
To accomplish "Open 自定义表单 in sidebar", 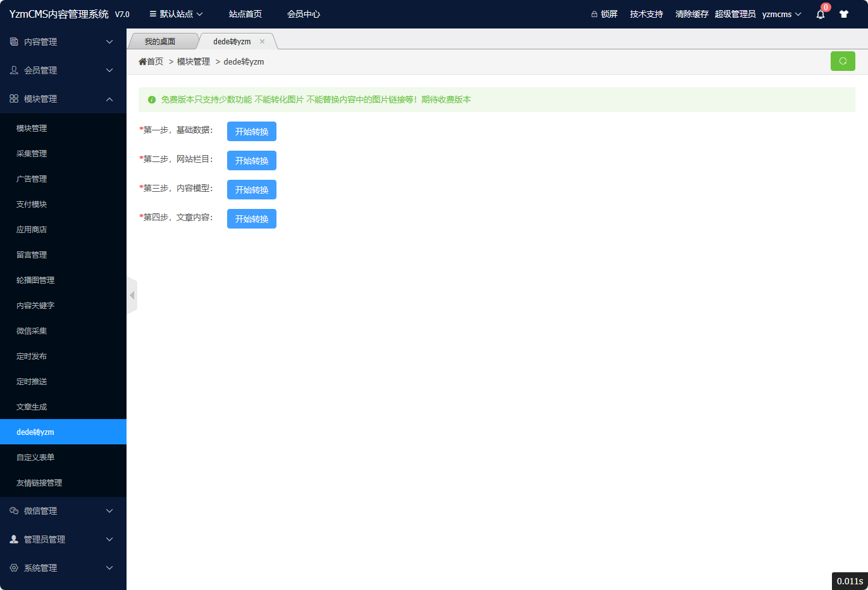I will click(x=63, y=457).
